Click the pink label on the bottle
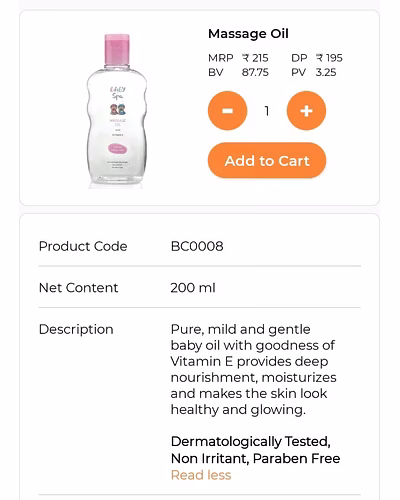The image size is (400, 500). pyautogui.click(x=117, y=148)
